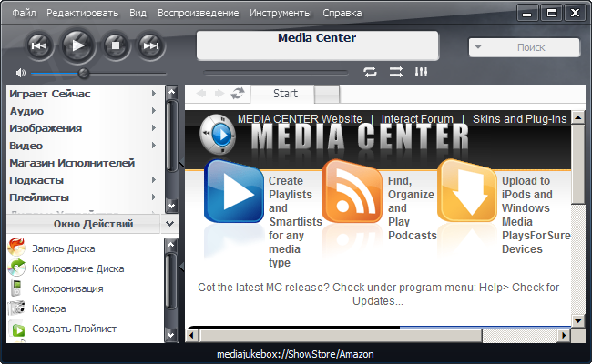Image resolution: width=592 pixels, height=364 pixels.
Task: Click action window scrollbar down arrow
Action: tap(171, 335)
